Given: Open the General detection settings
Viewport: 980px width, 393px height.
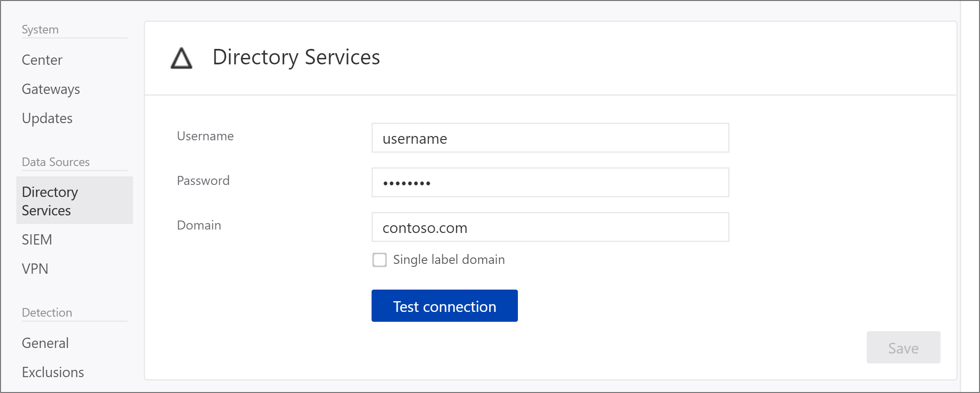Looking at the screenshot, I should coord(45,343).
